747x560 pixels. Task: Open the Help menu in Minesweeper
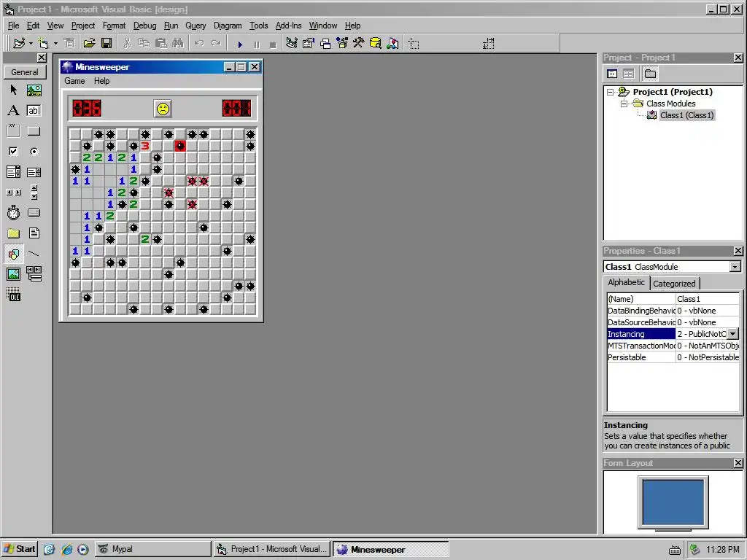pos(101,81)
